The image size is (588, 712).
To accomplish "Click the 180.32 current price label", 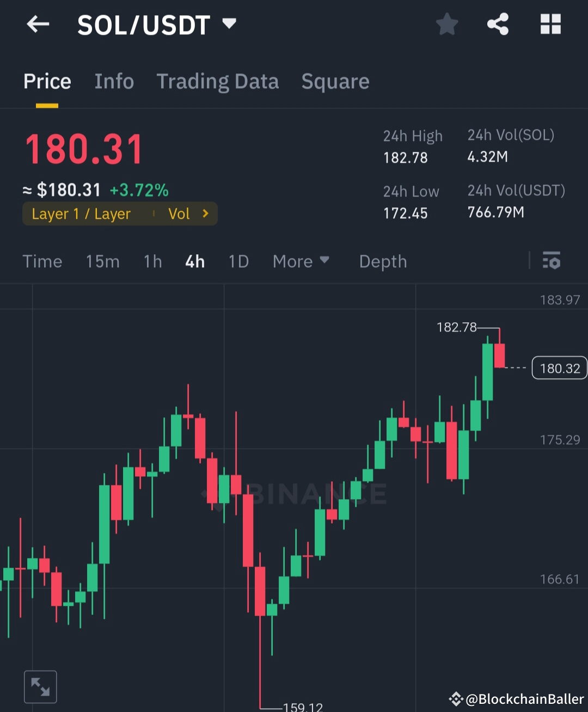I will tap(559, 368).
